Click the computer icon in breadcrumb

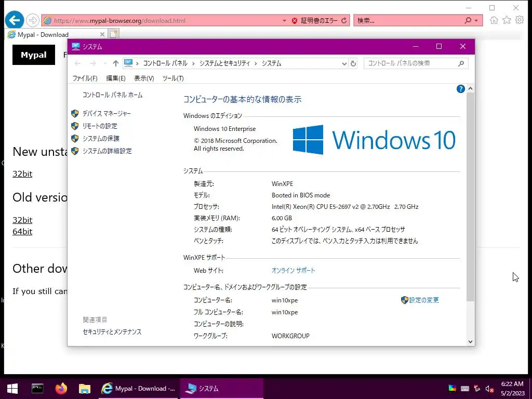[x=128, y=63]
